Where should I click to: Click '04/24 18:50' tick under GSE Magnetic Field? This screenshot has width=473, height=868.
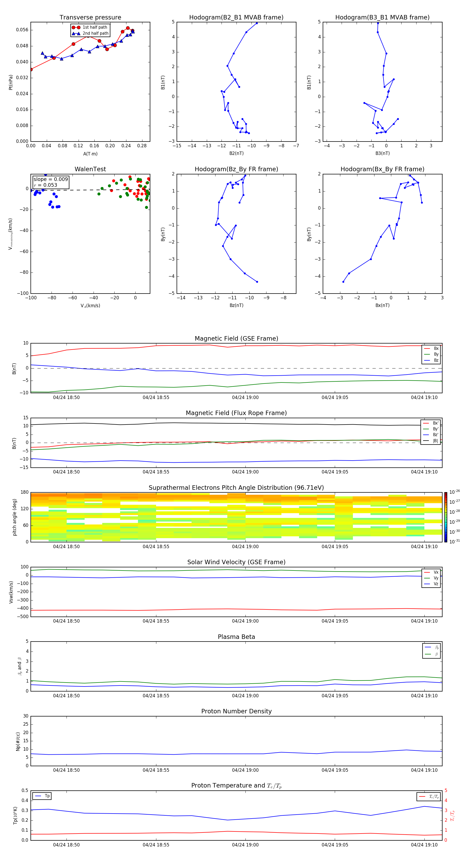coord(66,398)
